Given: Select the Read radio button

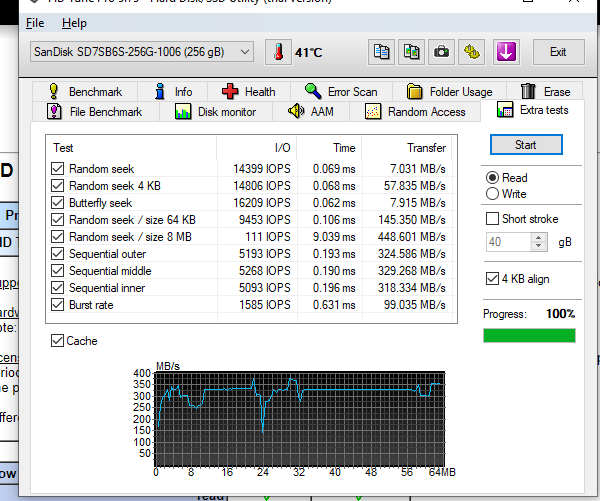Looking at the screenshot, I should click(492, 178).
